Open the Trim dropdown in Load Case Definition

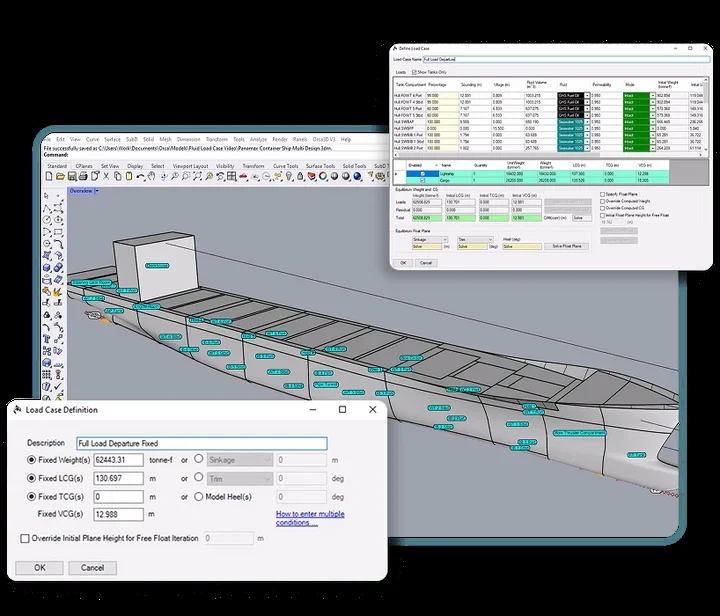pos(240,479)
